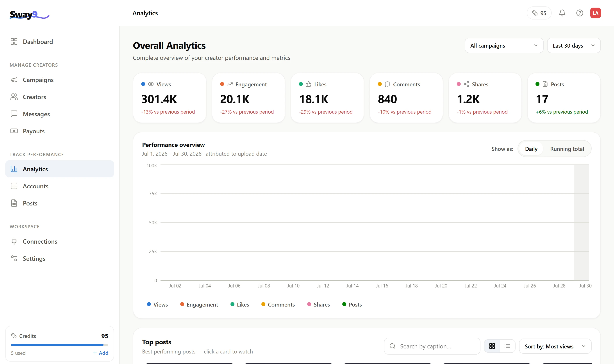Screen dimensions: 614x364
Task: Click the shaded Jul 30 chart column
Action: pyautogui.click(x=581, y=223)
